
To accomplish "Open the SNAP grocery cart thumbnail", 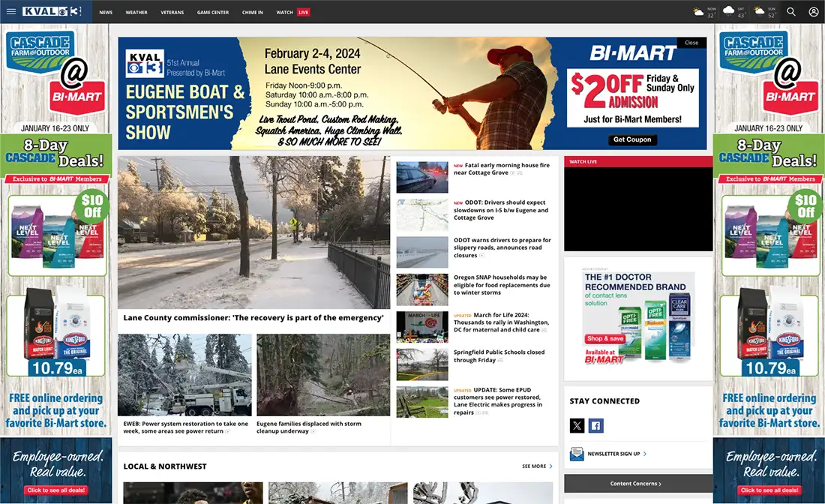I will pos(422,289).
